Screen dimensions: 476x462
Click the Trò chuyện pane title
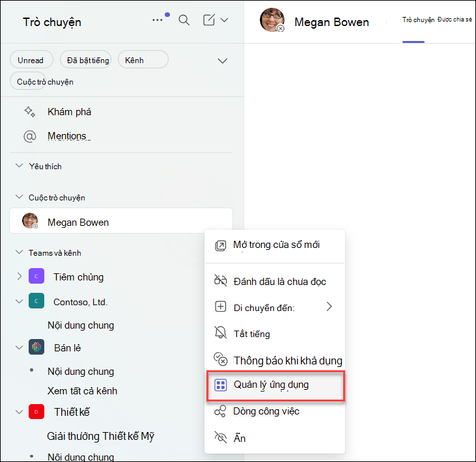click(52, 22)
